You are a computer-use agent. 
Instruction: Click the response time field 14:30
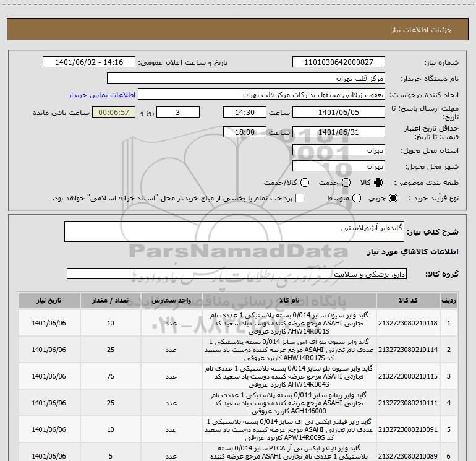[x=245, y=112]
